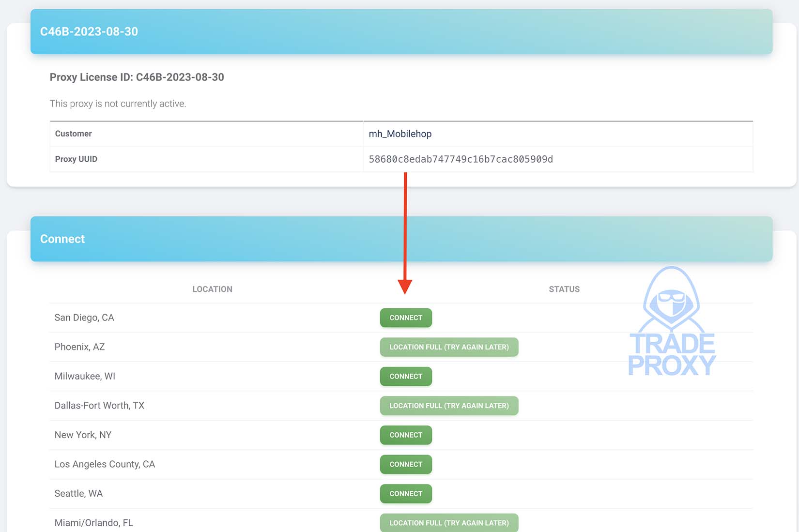Connect to the Milwaukee, WI proxy

(406, 376)
